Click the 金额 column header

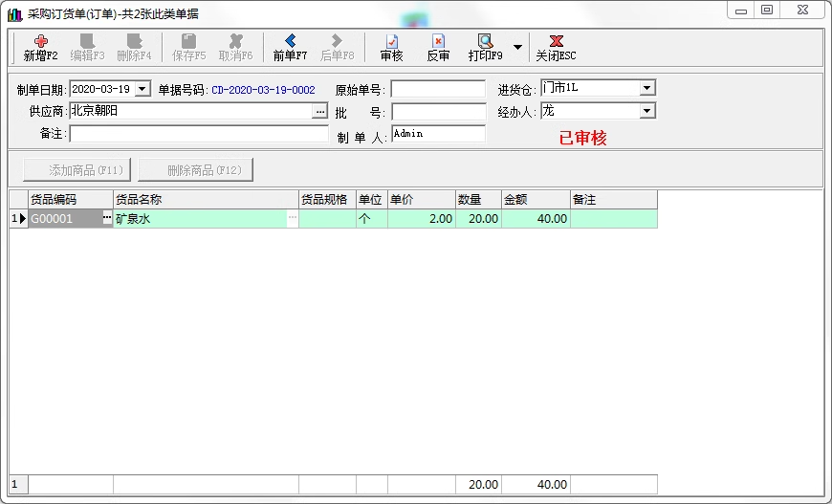536,200
